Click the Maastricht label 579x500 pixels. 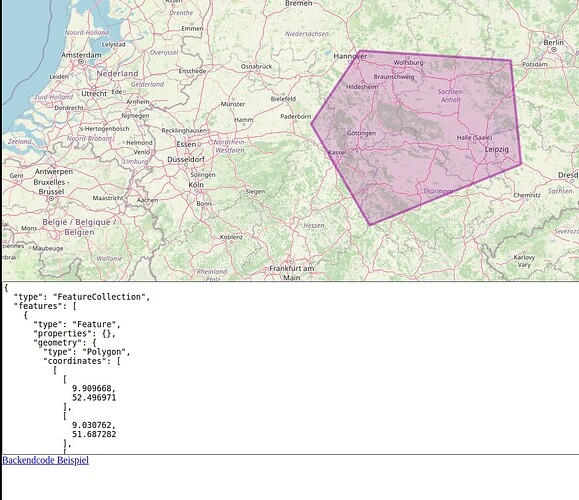click(108, 198)
